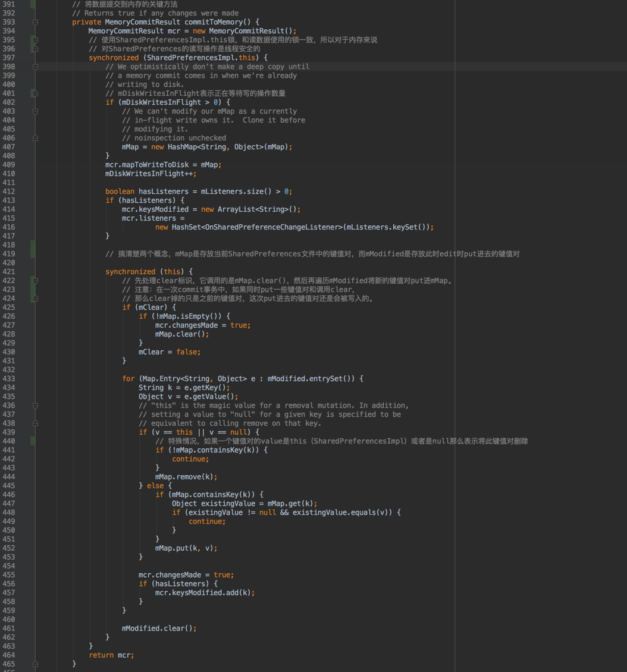Screen dimensions: 627x672
Task: Click fold end marker at line 438
Action: point(35,423)
